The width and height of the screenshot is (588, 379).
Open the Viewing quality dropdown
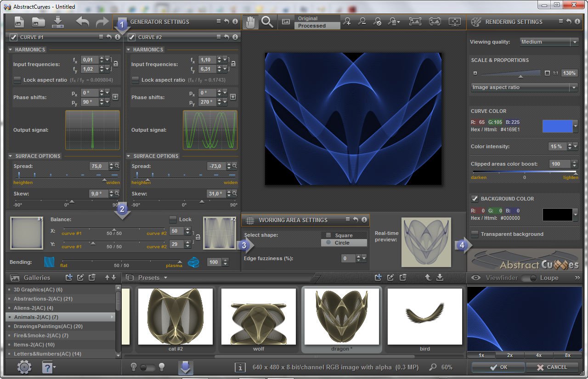click(x=549, y=42)
